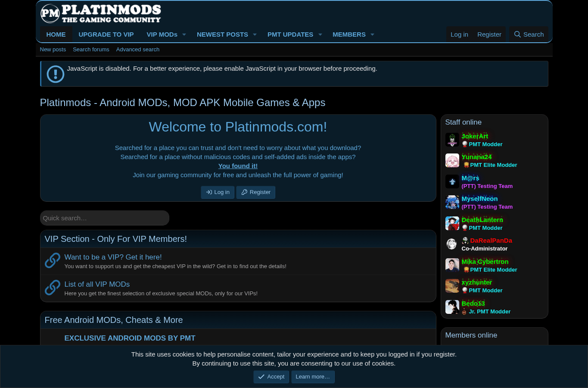Open MyselfNeon's avatar
Viewport: 588px width, 388px height.
point(452,202)
